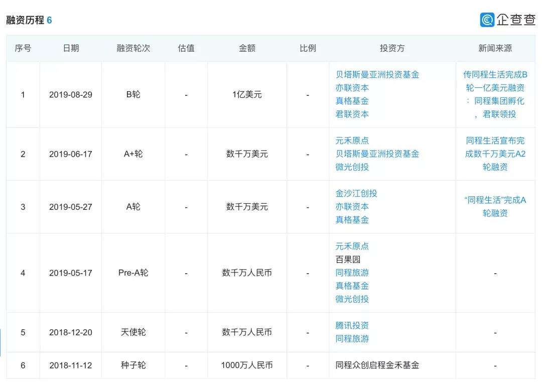Image resolution: width=542 pixels, height=392 pixels.
Task: Click the 融资历程 section heading
Action: (25, 20)
